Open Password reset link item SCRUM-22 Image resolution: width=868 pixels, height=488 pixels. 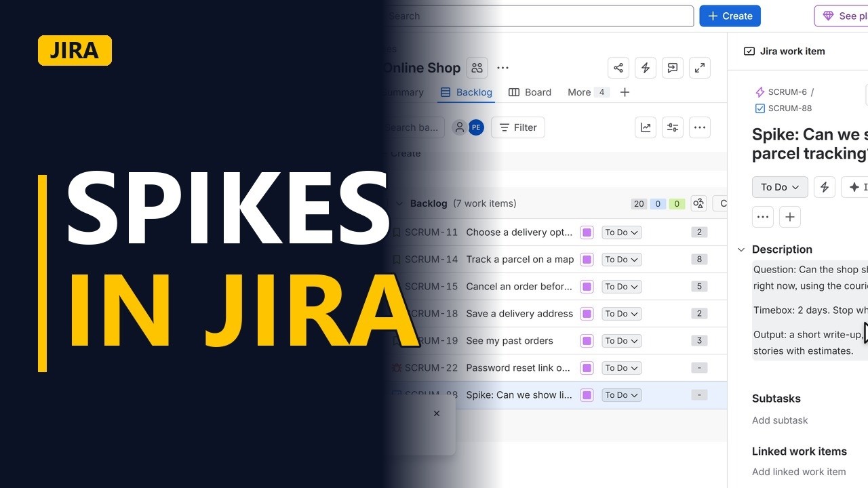[x=518, y=368]
